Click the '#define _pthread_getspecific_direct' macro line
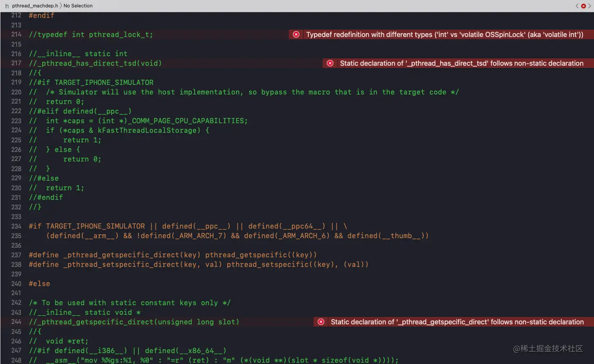This screenshot has height=364, width=594. pyautogui.click(x=173, y=255)
